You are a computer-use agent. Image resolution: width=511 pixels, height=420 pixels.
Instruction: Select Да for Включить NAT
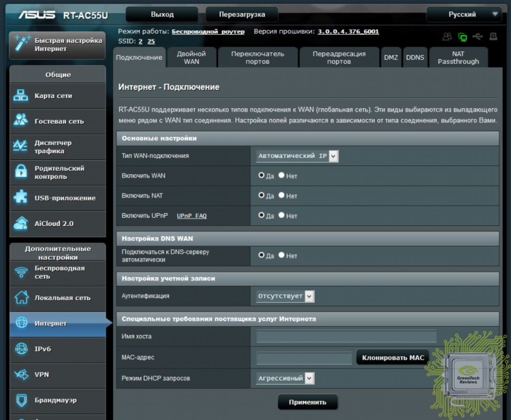(x=262, y=195)
